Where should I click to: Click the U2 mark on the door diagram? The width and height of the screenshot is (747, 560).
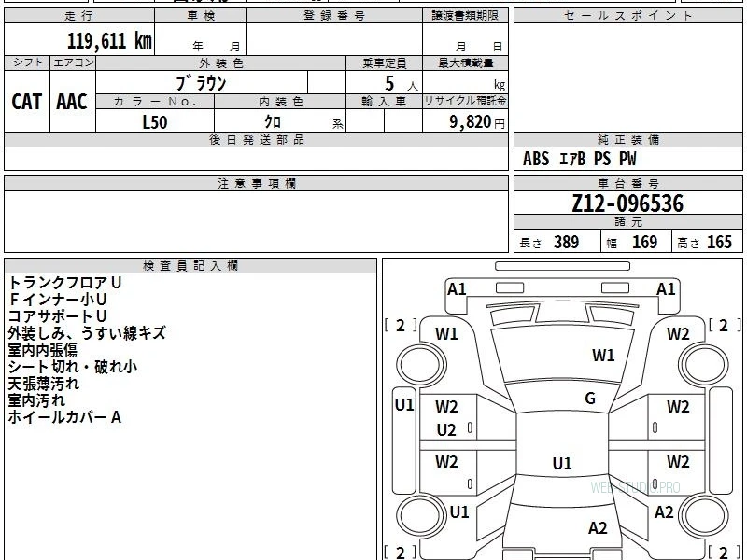(446, 430)
